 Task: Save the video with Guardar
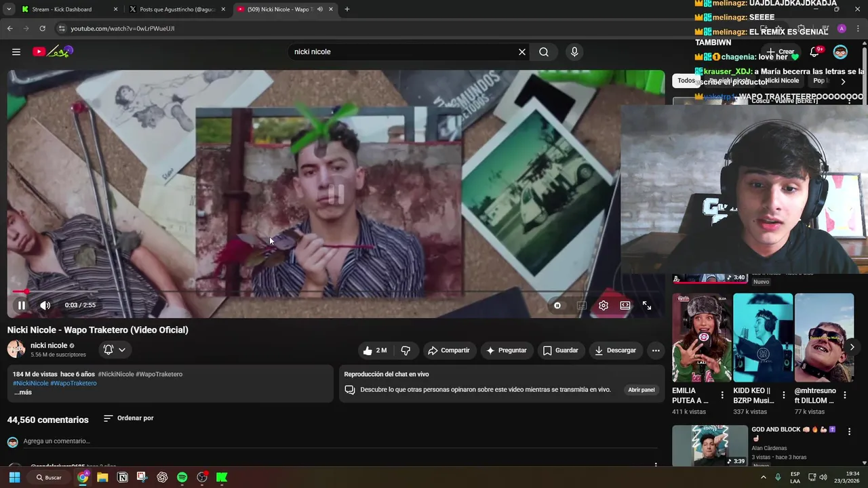click(x=560, y=350)
